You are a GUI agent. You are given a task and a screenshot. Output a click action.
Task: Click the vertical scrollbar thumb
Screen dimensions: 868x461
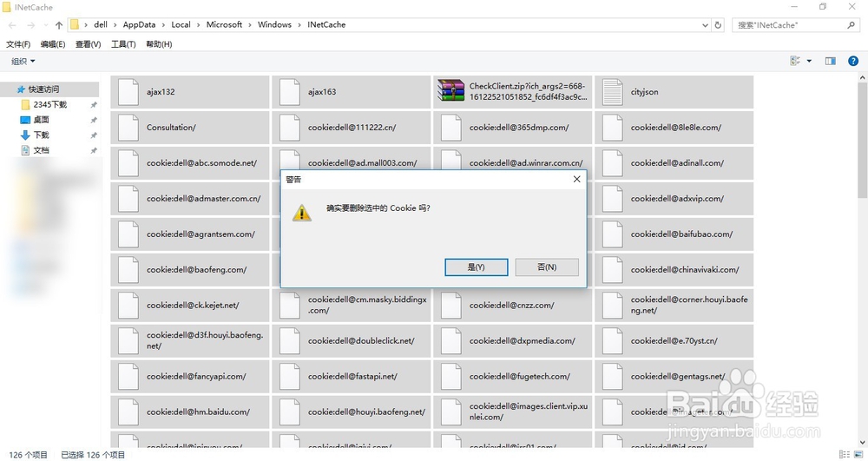(863, 140)
